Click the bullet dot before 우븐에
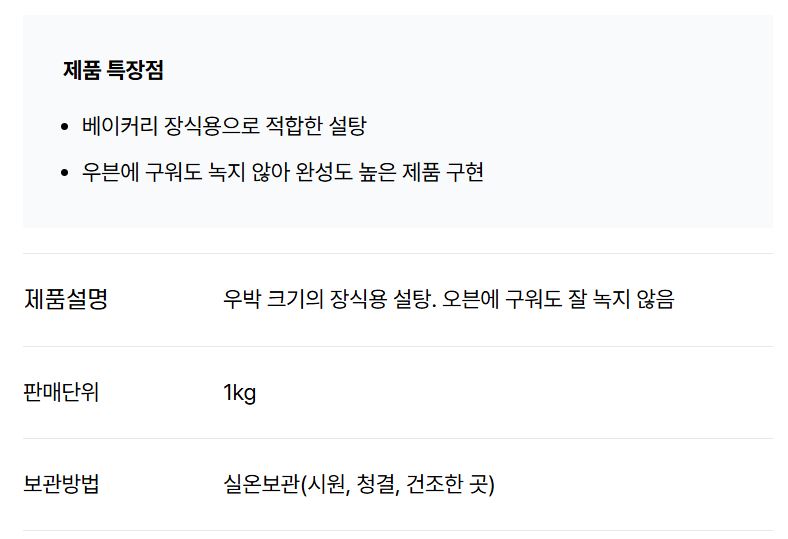This screenshot has height=539, width=788. (64, 173)
